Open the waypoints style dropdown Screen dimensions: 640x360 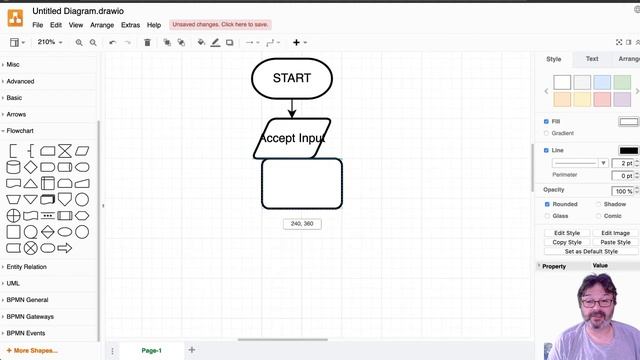click(273, 42)
